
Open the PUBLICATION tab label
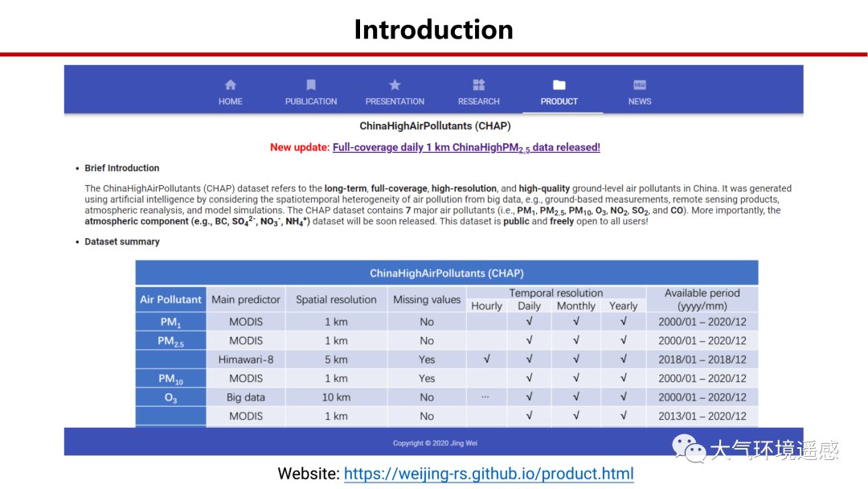click(311, 101)
